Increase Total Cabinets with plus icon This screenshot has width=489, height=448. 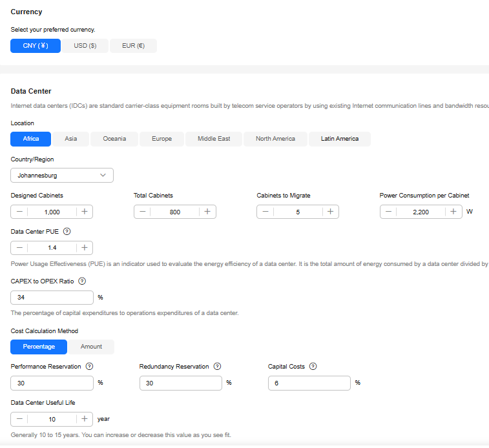(x=207, y=212)
